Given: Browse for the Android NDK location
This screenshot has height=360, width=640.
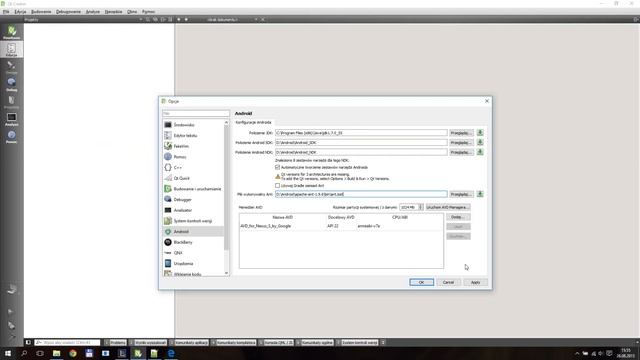Looking at the screenshot, I should coord(461,152).
